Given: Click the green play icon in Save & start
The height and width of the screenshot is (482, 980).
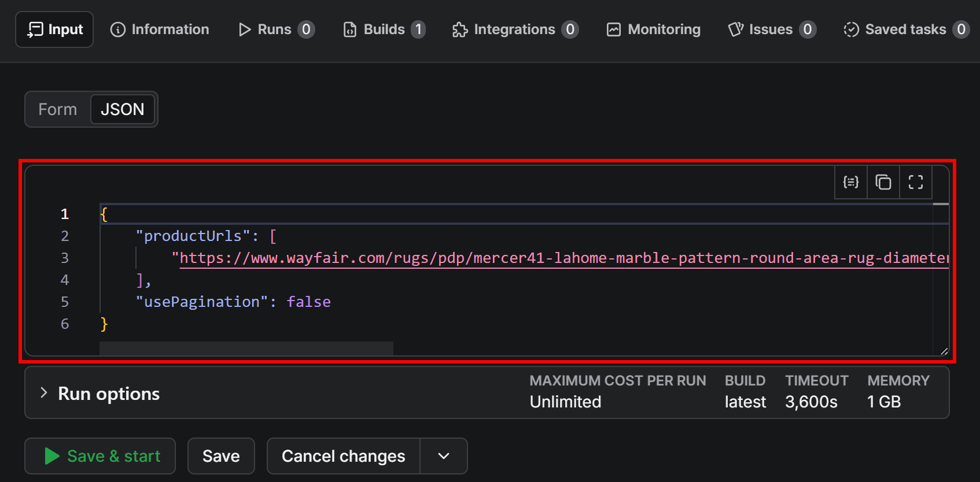Looking at the screenshot, I should pos(52,456).
